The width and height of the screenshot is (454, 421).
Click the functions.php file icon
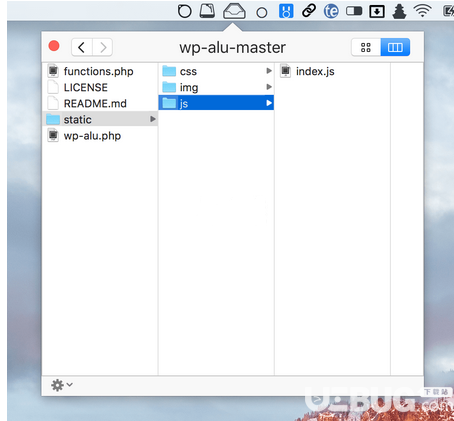pos(53,71)
